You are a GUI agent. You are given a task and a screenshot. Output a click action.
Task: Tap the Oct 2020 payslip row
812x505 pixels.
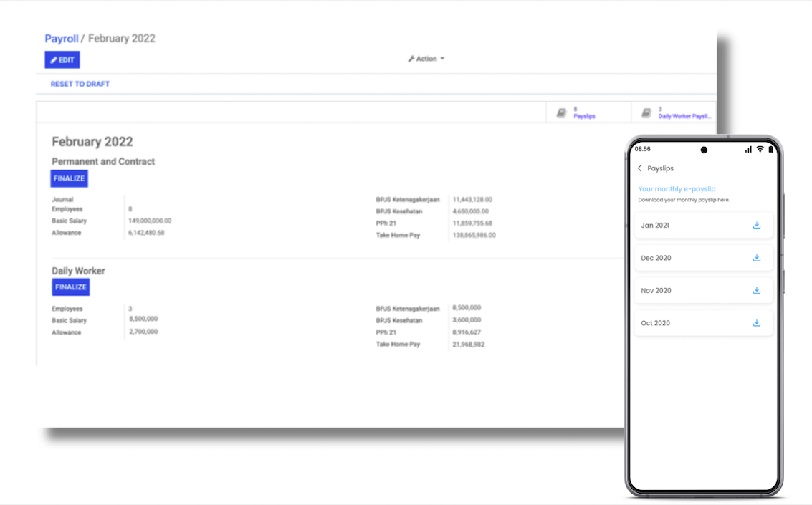tap(703, 323)
